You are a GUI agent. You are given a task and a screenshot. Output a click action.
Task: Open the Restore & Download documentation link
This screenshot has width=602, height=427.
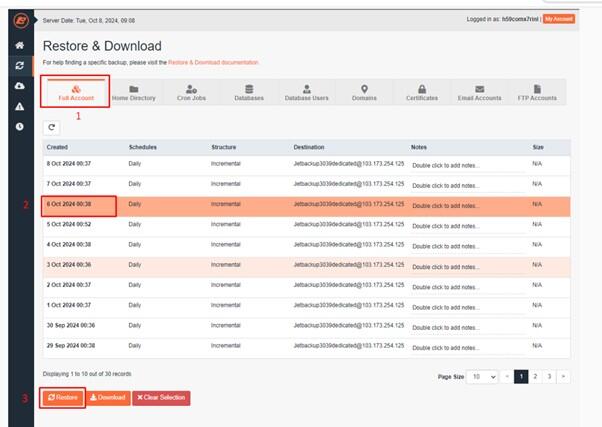tap(213, 62)
